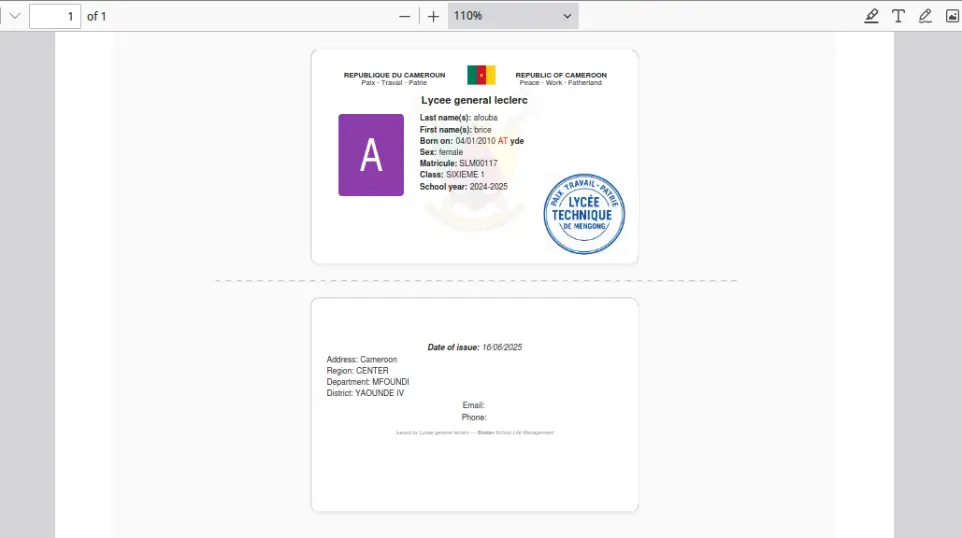This screenshot has height=538, width=962.
Task: Click the next page arrow
Action: [14, 16]
